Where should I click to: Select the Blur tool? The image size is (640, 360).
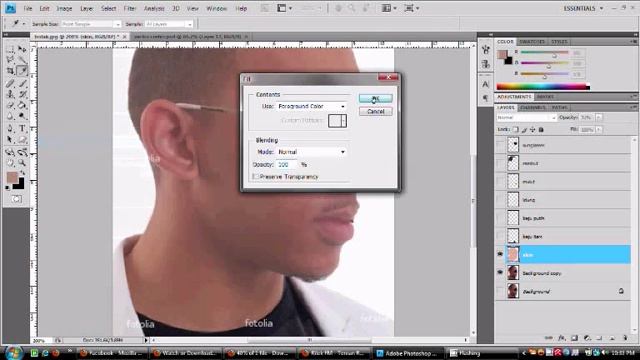pyautogui.click(x=10, y=116)
